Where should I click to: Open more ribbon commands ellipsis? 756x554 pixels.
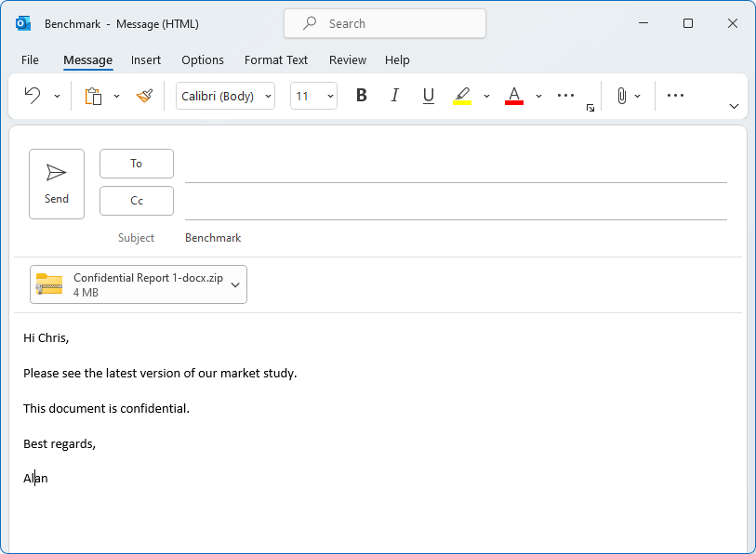(x=675, y=96)
